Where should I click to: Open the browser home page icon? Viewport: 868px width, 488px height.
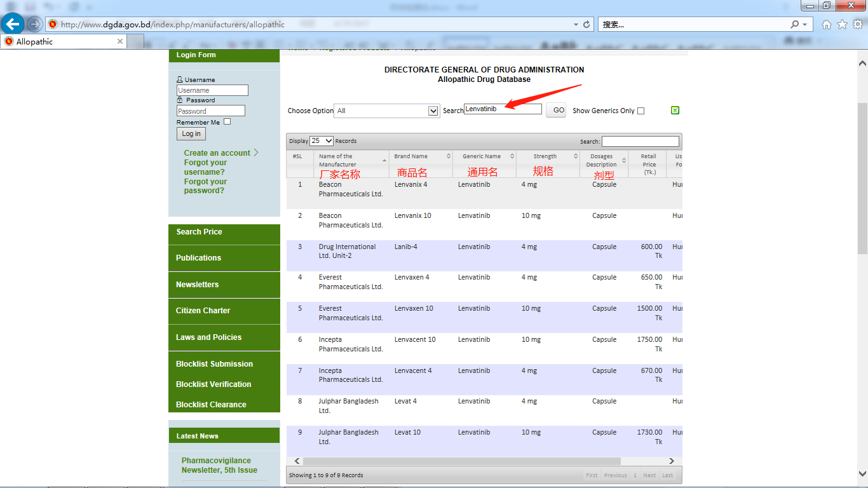coord(826,24)
